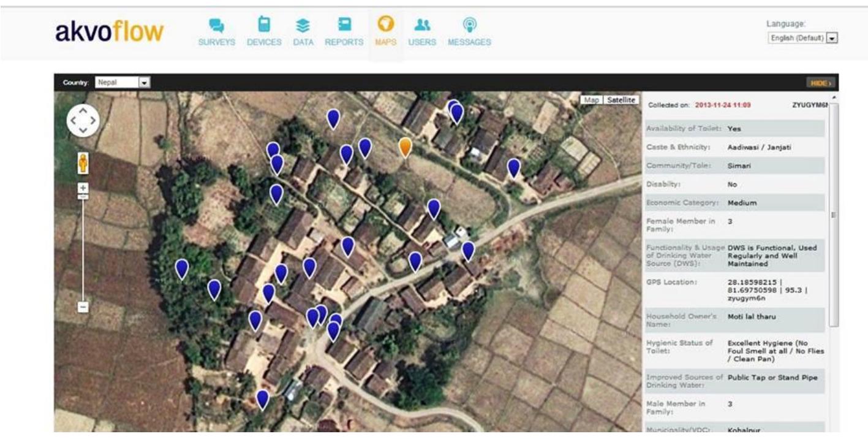Click the Availability of Toilet value Yes
The image size is (868, 439).
tap(734, 129)
